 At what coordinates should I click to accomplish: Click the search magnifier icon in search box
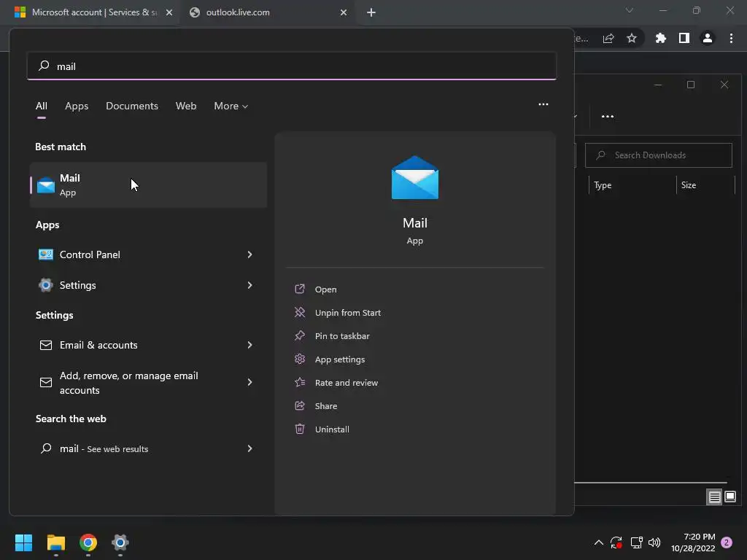point(44,66)
